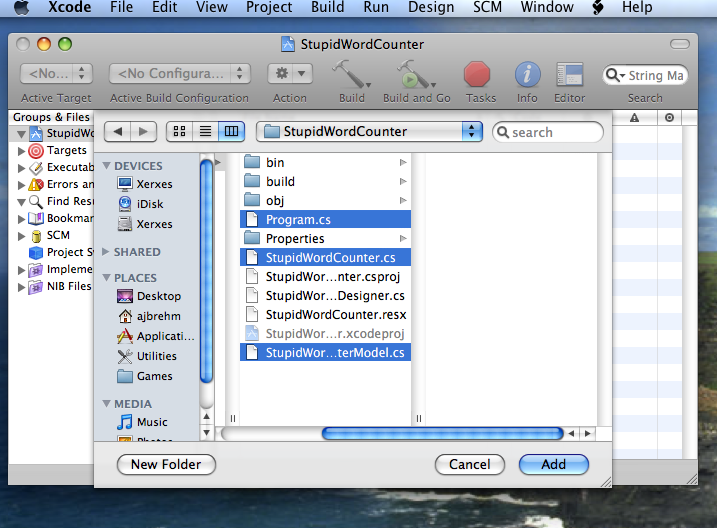The image size is (717, 528).
Task: Collapse the PLACES sidebar section
Action: tap(107, 277)
